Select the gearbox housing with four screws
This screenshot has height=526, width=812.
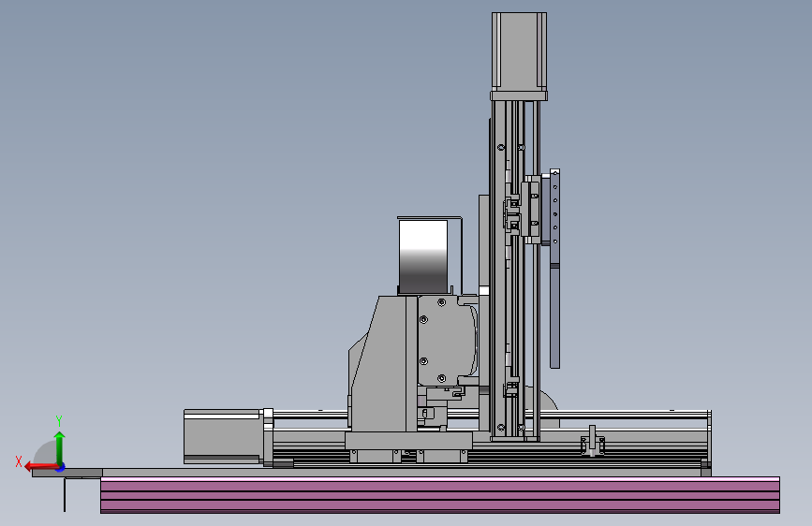coord(447,341)
